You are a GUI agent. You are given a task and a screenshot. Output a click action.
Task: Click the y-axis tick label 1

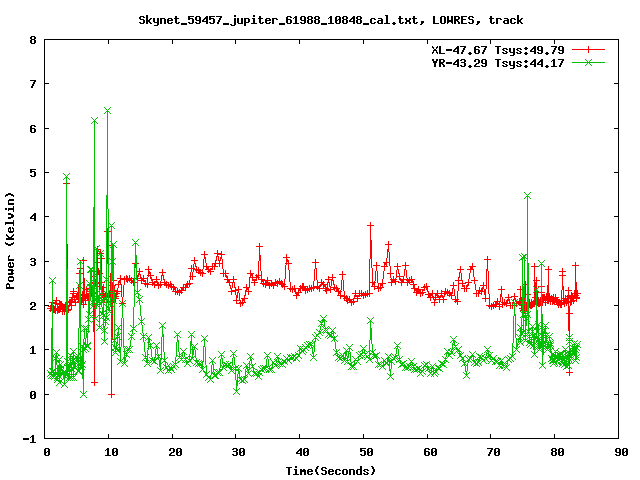pyautogui.click(x=33, y=351)
